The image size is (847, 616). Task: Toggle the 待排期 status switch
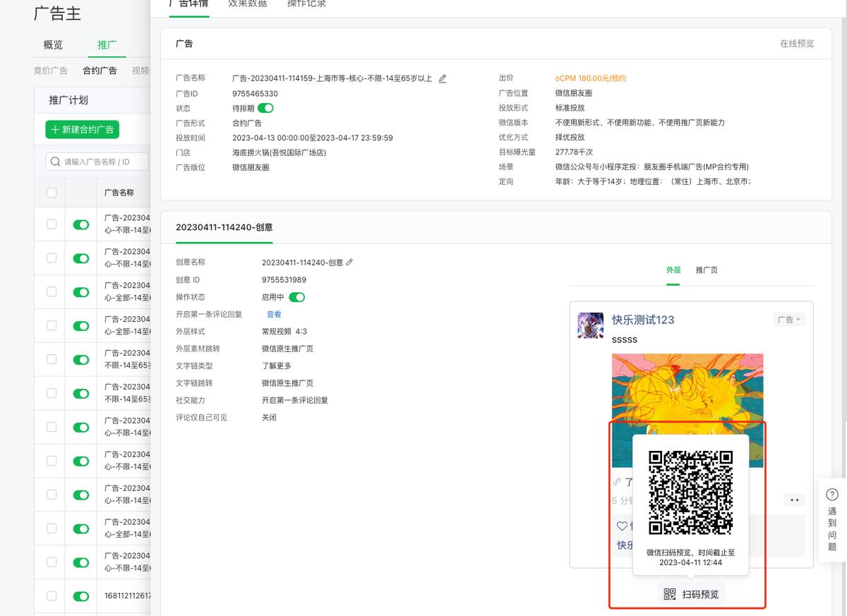tap(265, 108)
